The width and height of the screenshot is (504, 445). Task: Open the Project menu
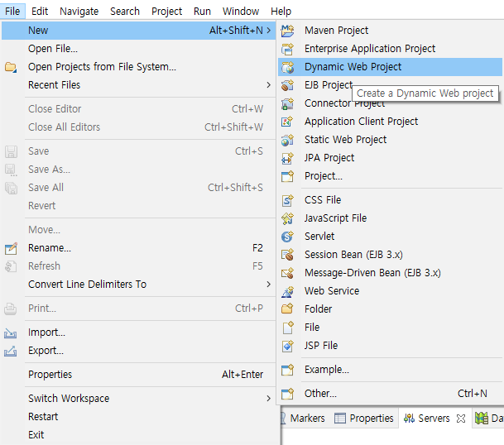[167, 12]
